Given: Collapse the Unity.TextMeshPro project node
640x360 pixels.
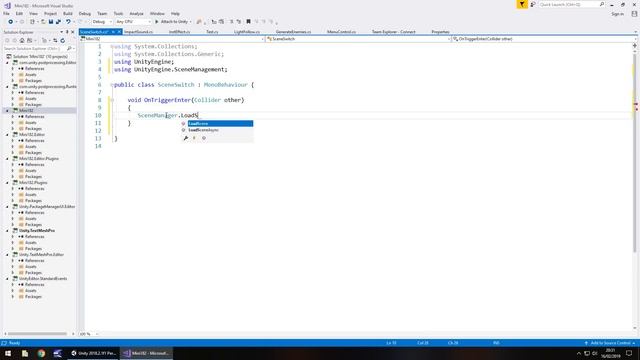Looking at the screenshot, I should point(7,231).
